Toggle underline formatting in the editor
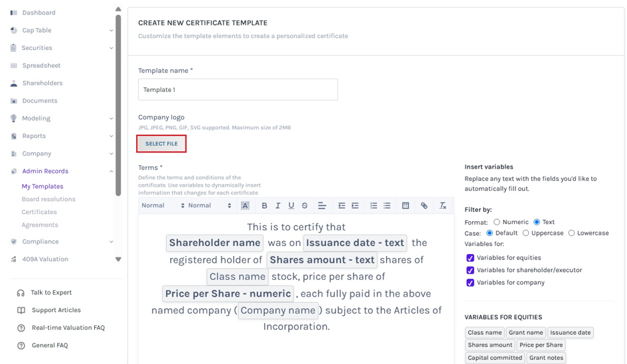 (x=291, y=205)
